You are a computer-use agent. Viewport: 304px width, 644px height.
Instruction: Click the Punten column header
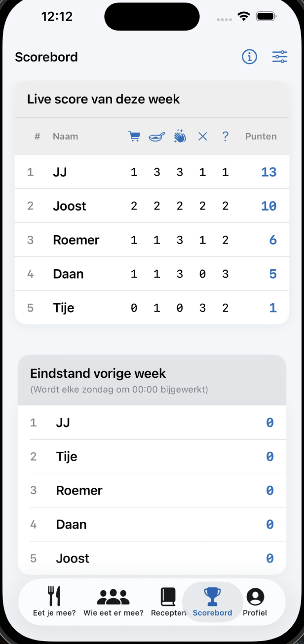pos(261,136)
